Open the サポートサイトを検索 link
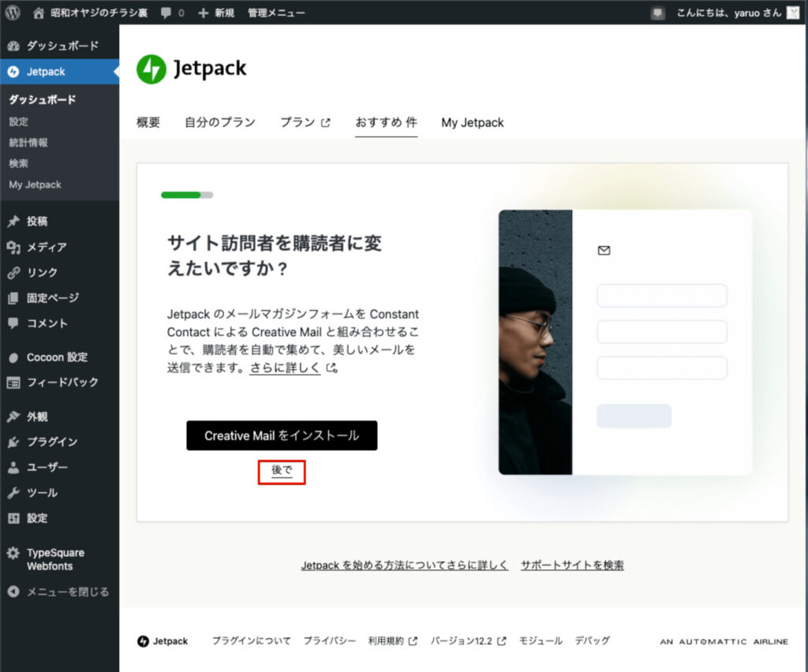808x672 pixels. [572, 565]
